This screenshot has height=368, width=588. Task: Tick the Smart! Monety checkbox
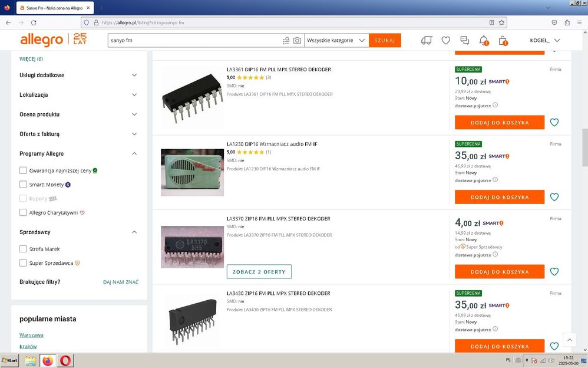click(23, 185)
